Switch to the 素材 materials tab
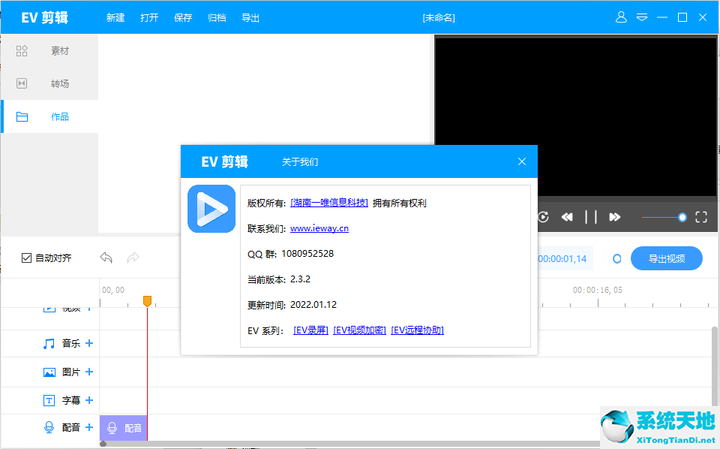 50,50
